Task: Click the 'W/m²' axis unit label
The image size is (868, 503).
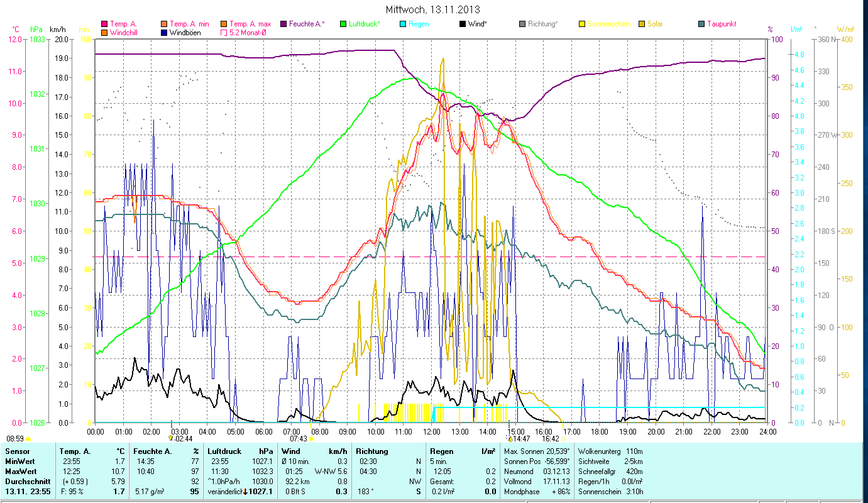Action: [845, 30]
